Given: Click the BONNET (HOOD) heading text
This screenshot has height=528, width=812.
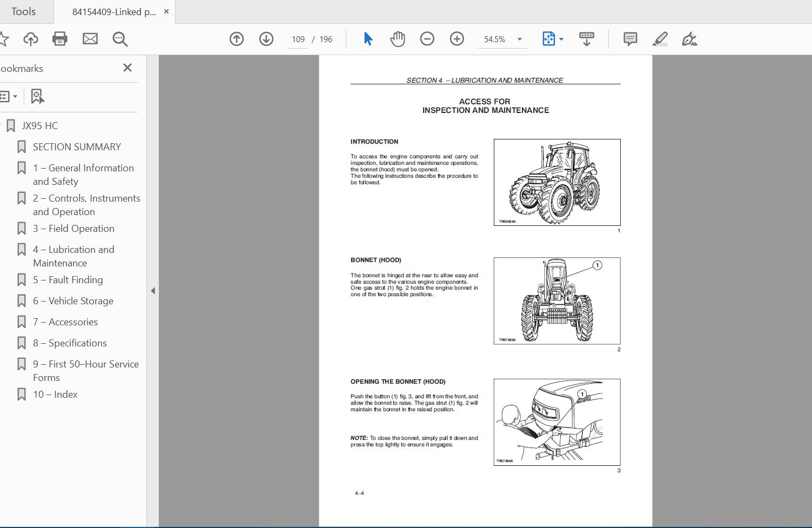Looking at the screenshot, I should coord(376,260).
